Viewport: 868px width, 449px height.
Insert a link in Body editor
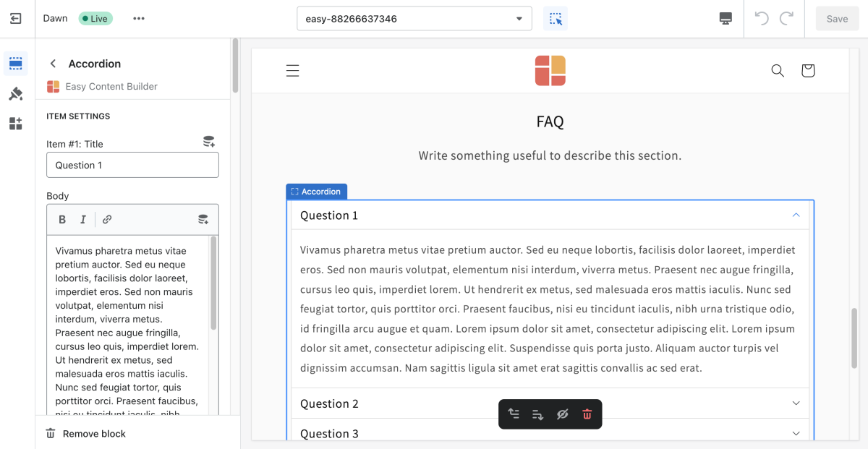click(107, 220)
